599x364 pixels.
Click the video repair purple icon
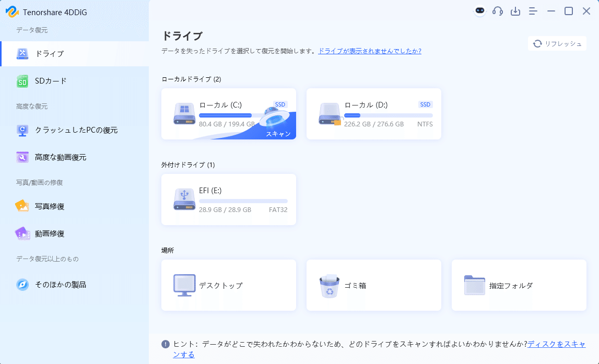[x=22, y=233]
